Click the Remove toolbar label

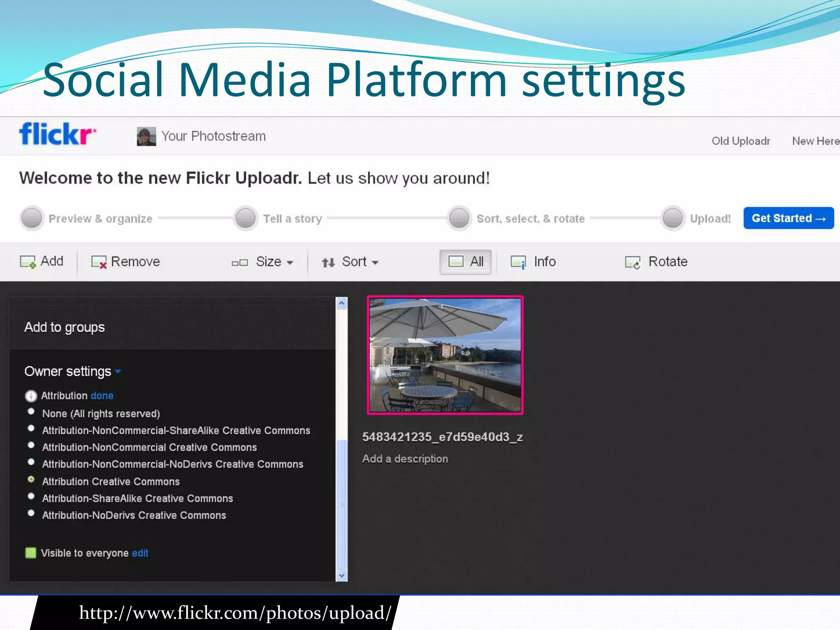click(x=135, y=262)
